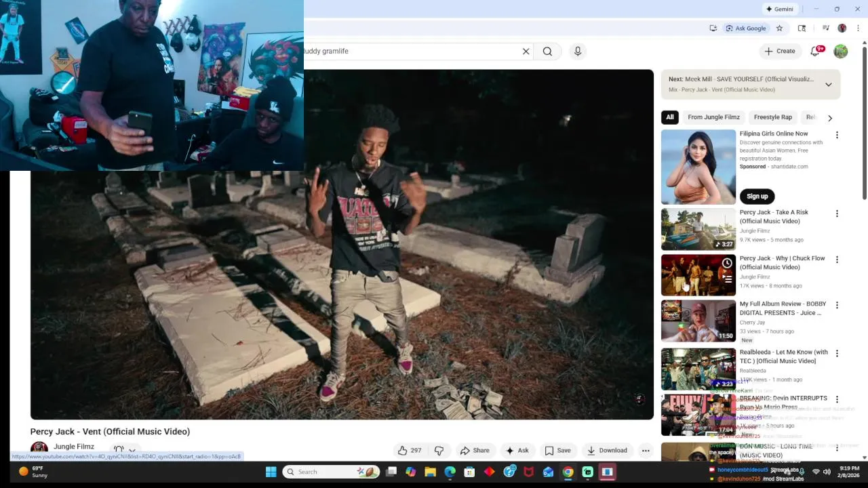Viewport: 868px width, 488px height.
Task: Open YouTube notifications bell
Action: 816,51
